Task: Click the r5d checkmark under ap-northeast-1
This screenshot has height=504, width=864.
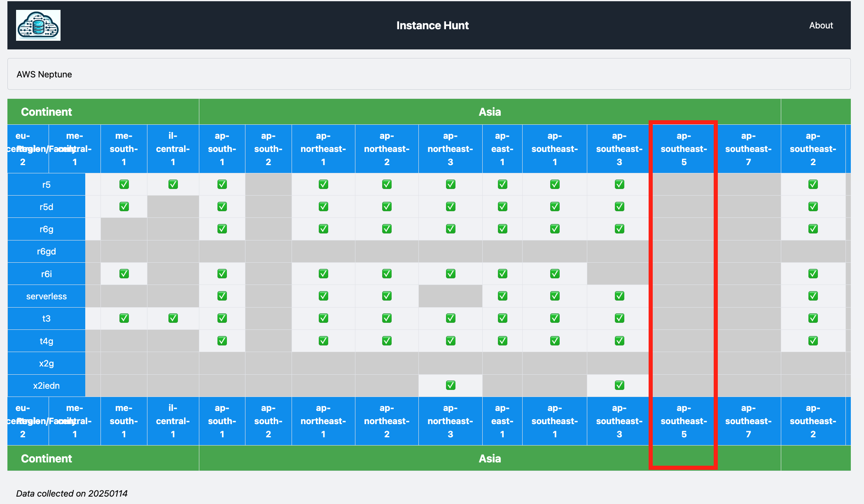Action: 323,206
